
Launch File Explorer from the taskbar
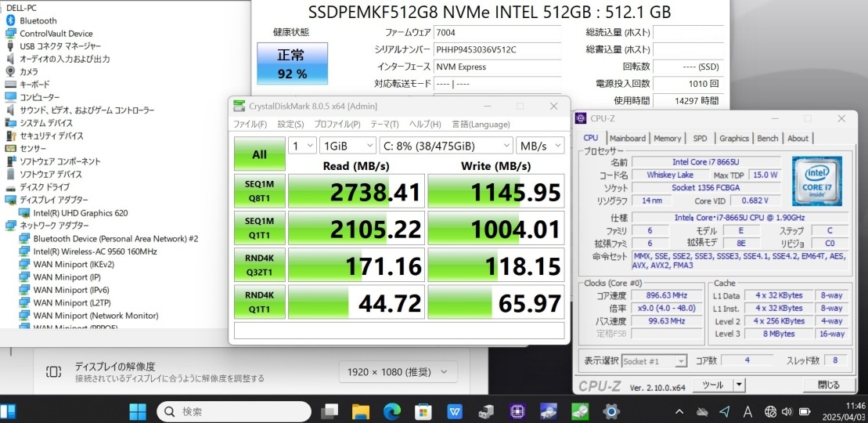[x=361, y=411]
